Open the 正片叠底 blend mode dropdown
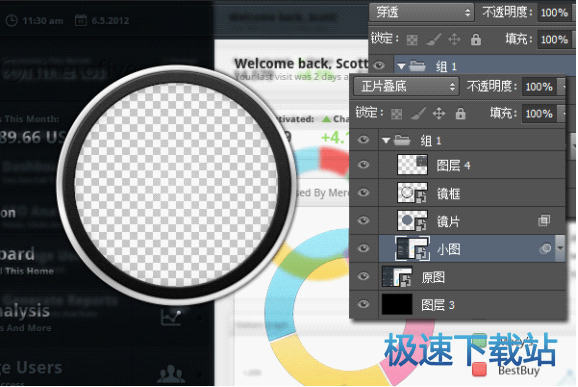578x387 pixels. [x=406, y=87]
